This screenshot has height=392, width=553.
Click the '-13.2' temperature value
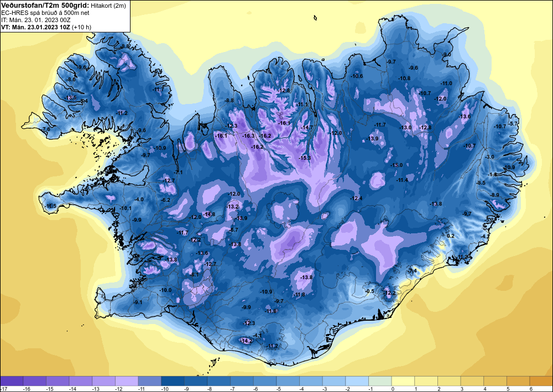click(x=233, y=207)
